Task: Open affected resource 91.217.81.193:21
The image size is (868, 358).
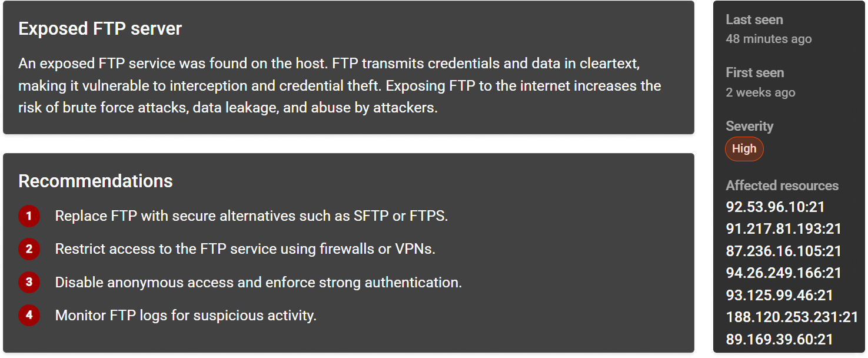Action: click(783, 228)
